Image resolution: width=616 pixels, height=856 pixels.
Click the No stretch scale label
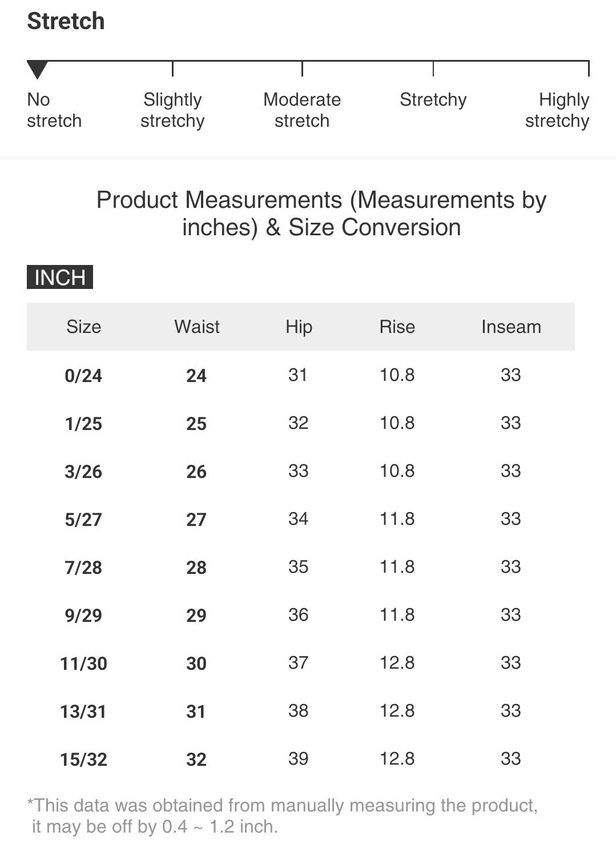(54, 110)
